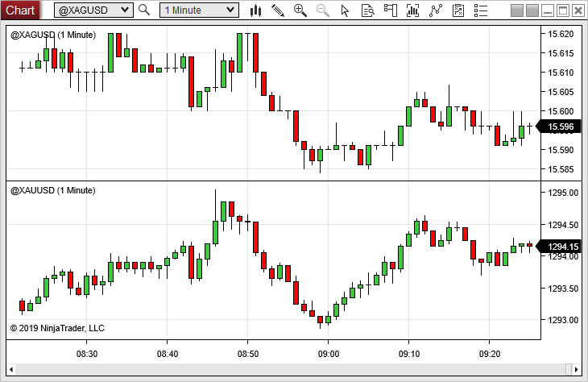Click the first gray link color button

[518, 10]
